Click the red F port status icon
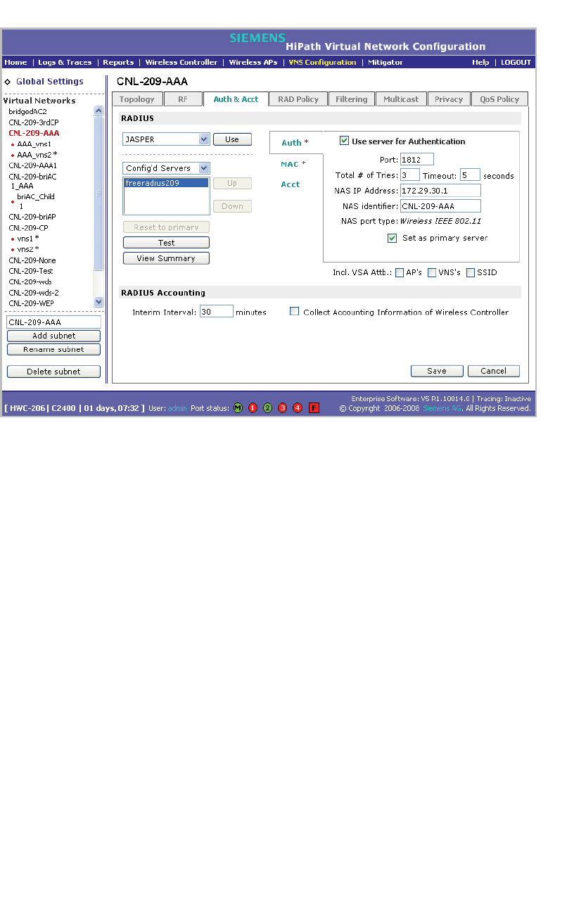The height and width of the screenshot is (924, 574). click(x=314, y=408)
